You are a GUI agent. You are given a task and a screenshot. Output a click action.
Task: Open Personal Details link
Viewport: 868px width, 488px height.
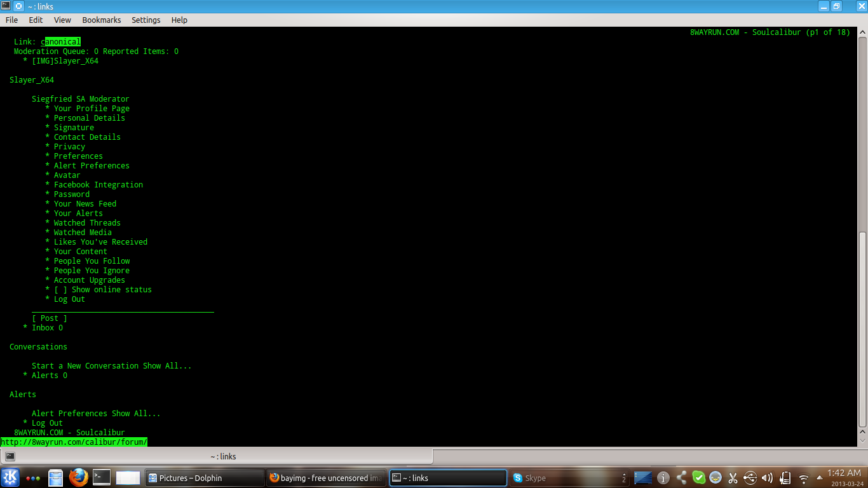[x=90, y=118]
